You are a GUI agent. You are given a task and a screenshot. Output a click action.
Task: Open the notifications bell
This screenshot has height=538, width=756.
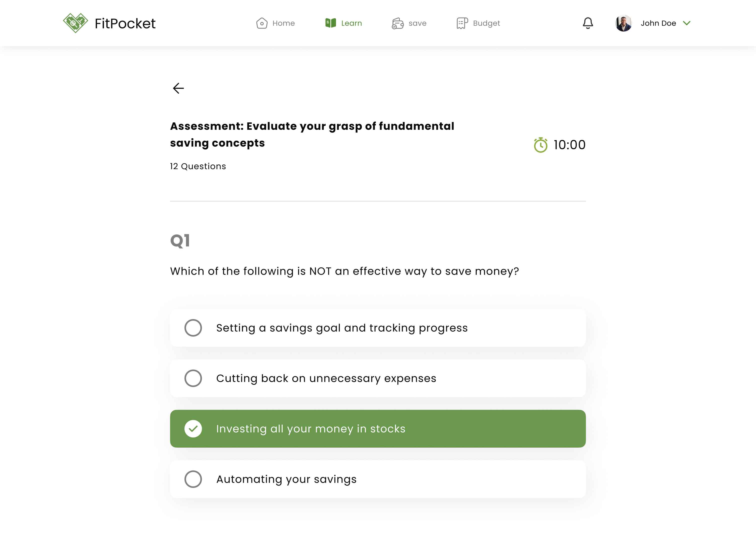click(588, 23)
